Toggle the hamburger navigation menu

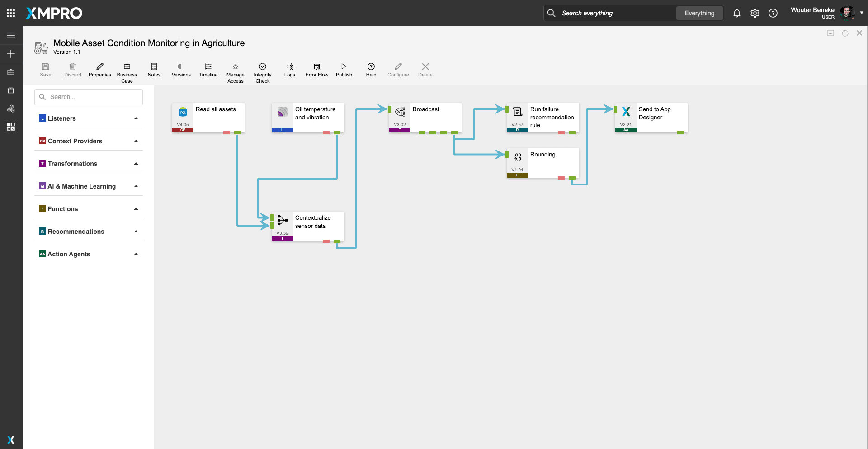coord(11,35)
